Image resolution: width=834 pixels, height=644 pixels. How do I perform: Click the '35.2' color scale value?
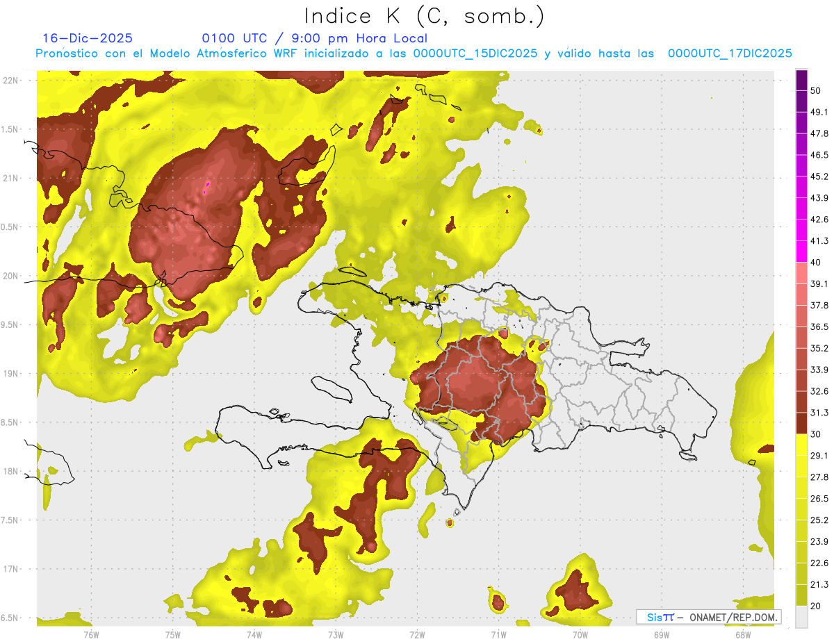(819, 348)
